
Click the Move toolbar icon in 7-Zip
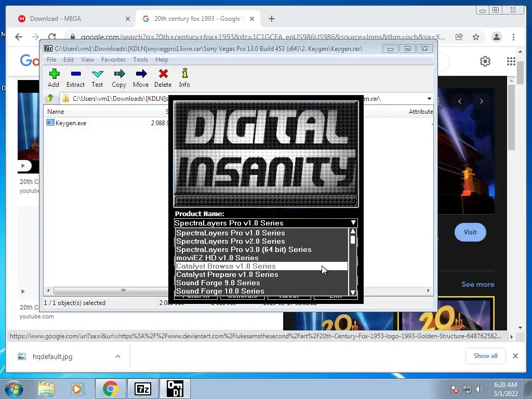pos(141,78)
